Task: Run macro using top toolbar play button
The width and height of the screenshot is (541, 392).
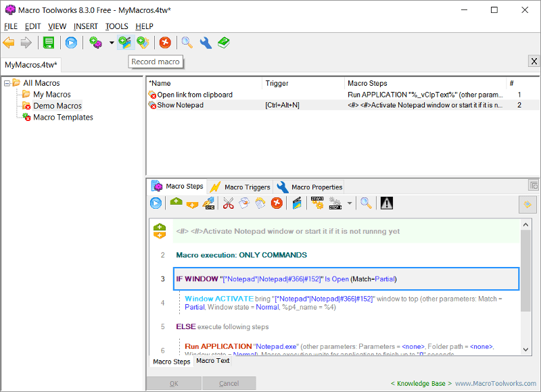Action: click(x=71, y=43)
